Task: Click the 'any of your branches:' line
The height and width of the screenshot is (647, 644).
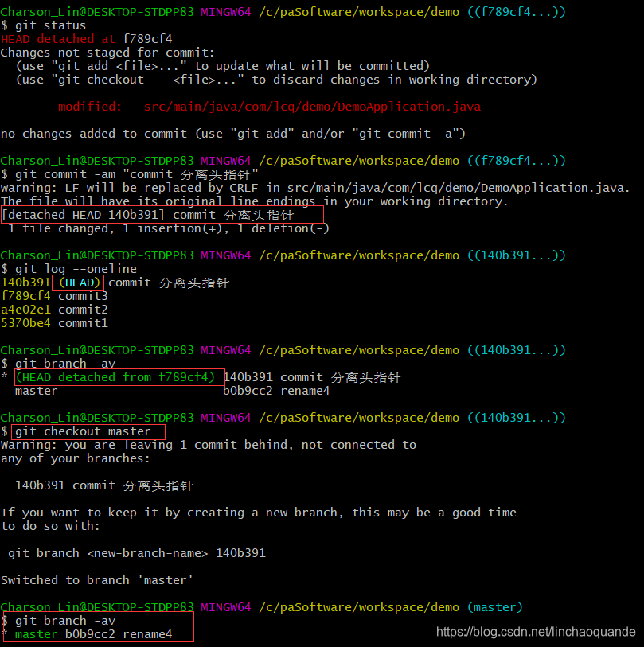Action: tap(75, 458)
